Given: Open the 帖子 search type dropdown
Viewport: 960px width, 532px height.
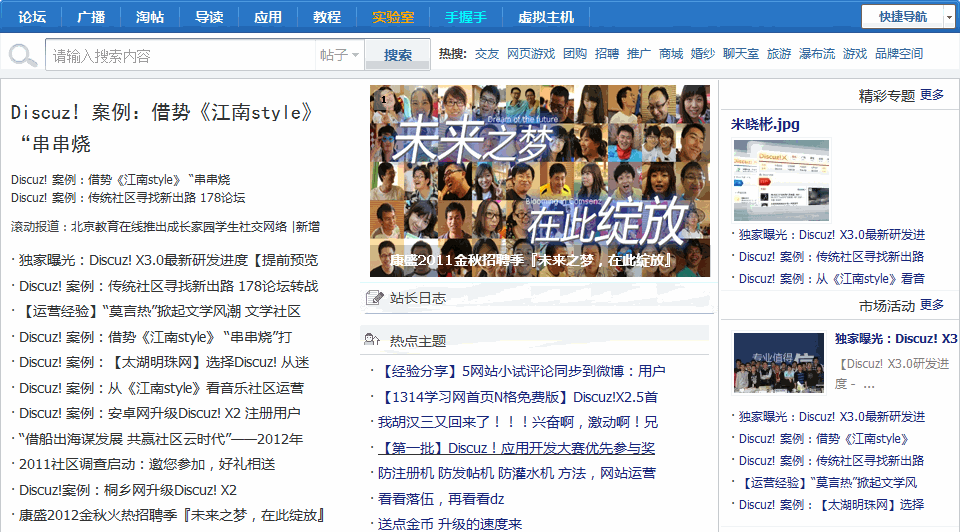Looking at the screenshot, I should click(339, 55).
